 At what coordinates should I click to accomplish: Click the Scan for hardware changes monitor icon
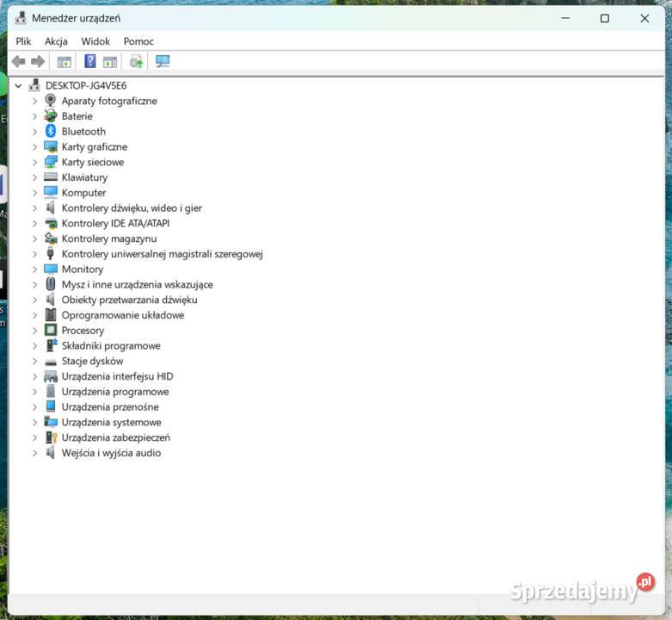(x=163, y=61)
